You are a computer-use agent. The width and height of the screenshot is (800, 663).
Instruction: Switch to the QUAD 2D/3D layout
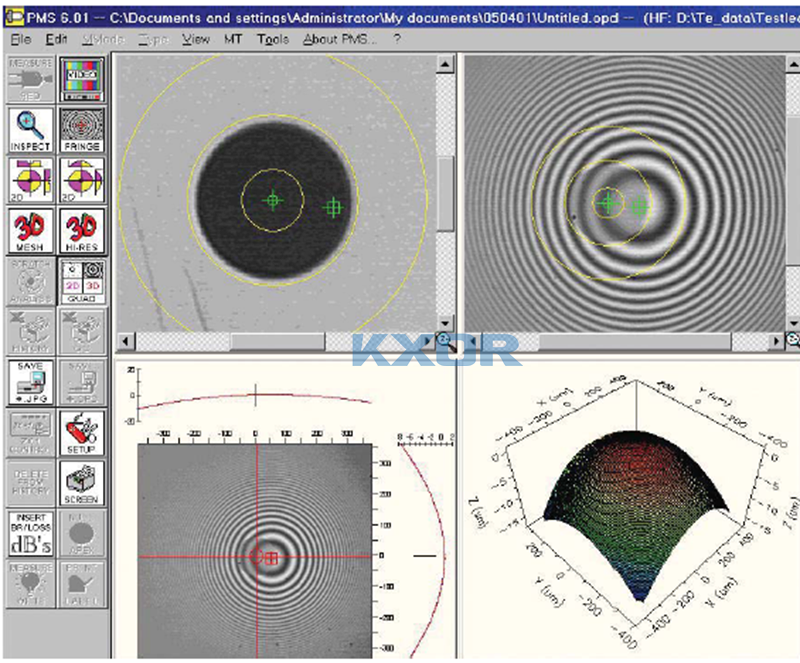82,281
